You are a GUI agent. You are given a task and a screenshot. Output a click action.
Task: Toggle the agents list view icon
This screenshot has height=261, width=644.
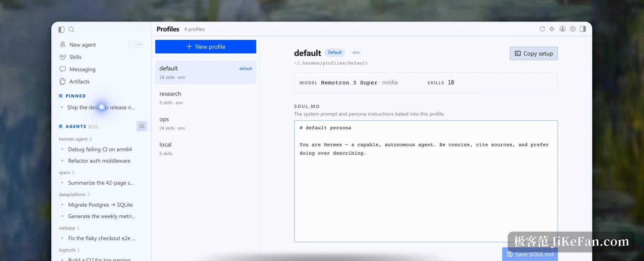coord(142,126)
